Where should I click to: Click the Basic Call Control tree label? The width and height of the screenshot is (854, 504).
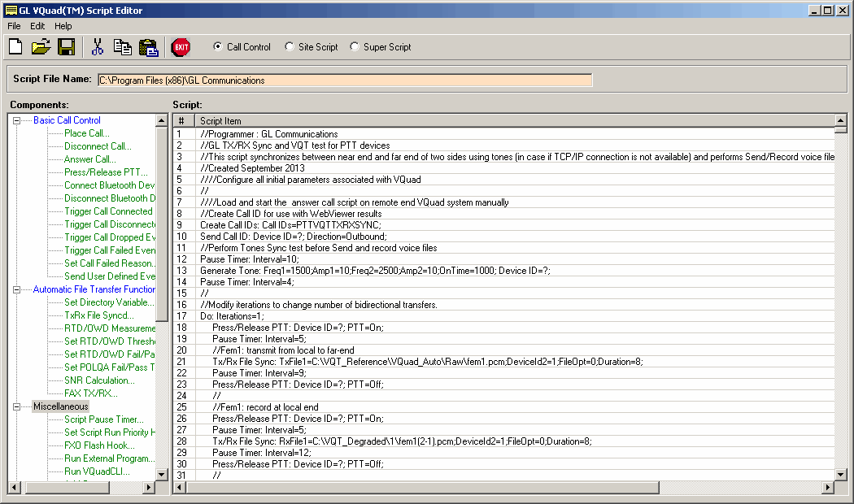point(67,120)
